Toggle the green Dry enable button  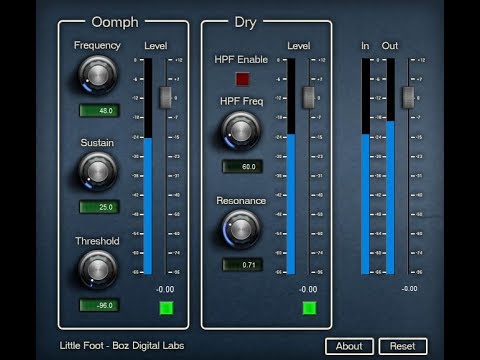tap(309, 308)
